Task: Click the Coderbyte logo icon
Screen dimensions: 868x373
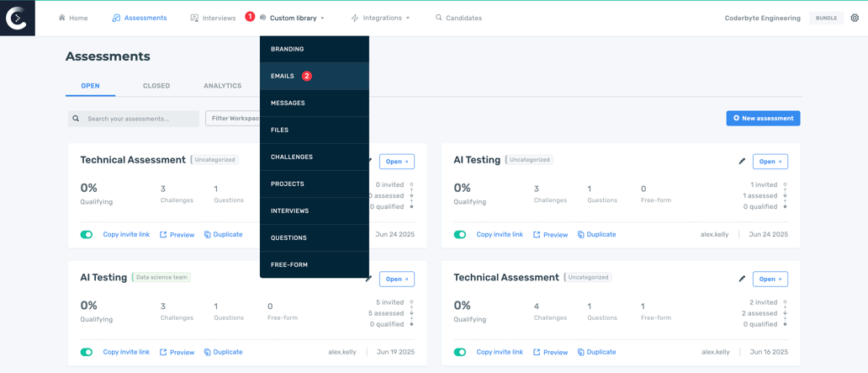Action: tap(17, 18)
